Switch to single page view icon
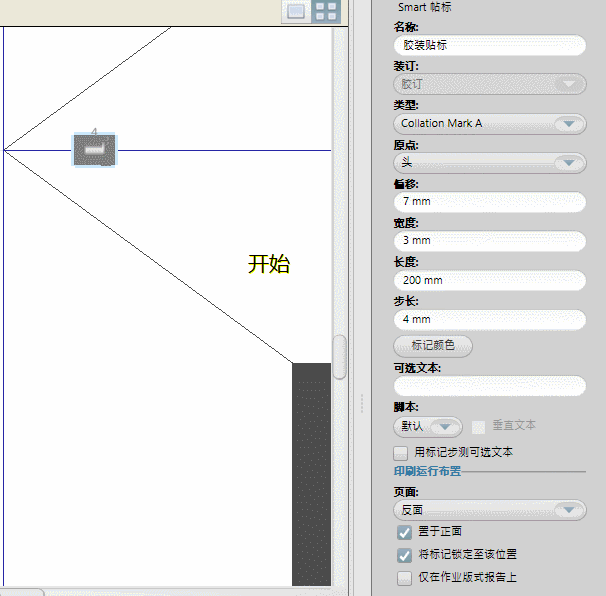 coord(296,11)
